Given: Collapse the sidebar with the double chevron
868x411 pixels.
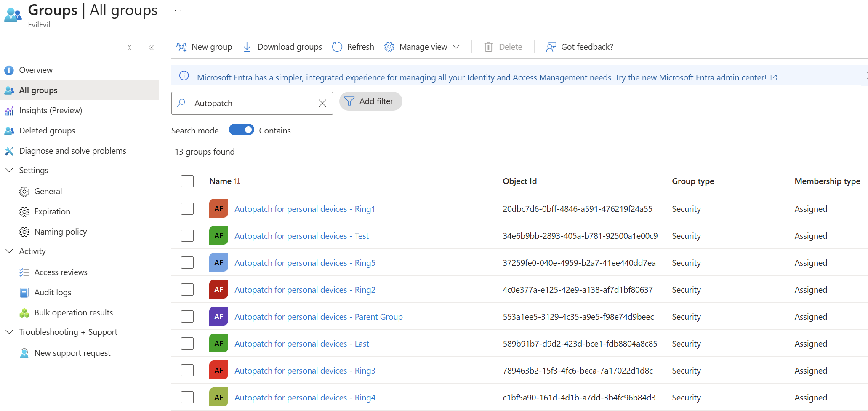Looking at the screenshot, I should (151, 48).
